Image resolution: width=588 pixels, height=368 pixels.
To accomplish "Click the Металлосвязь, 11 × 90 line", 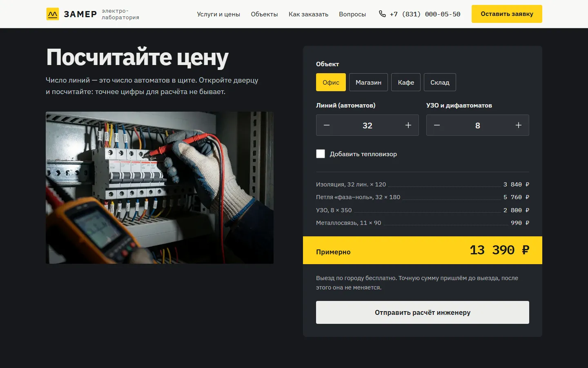I will [x=423, y=223].
